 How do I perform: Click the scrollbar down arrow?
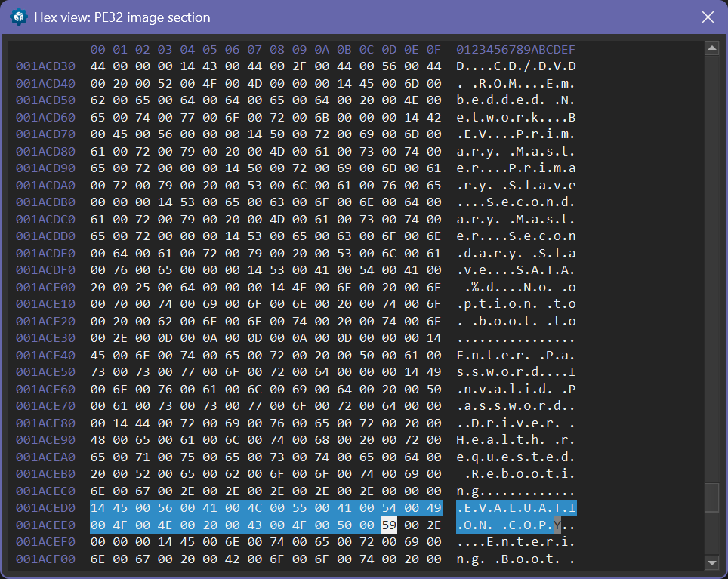point(711,562)
